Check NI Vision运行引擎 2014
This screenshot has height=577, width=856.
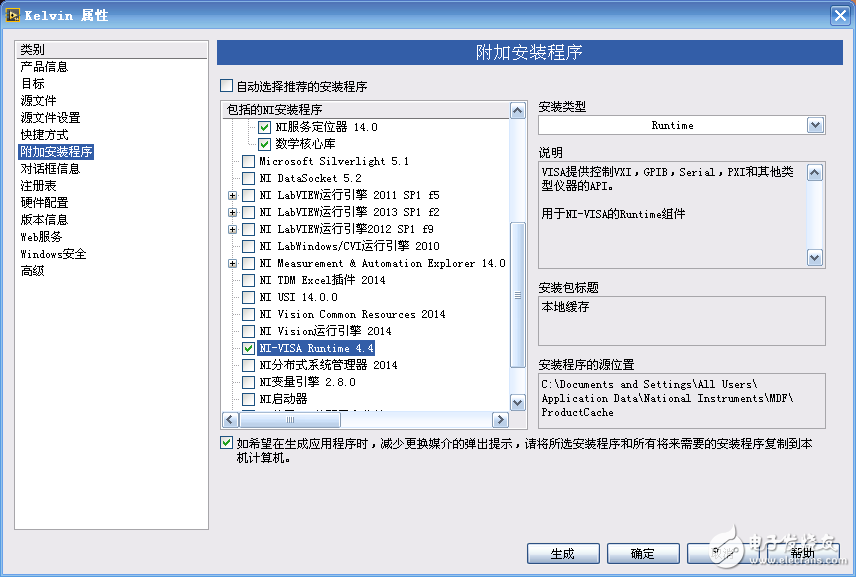tap(248, 331)
